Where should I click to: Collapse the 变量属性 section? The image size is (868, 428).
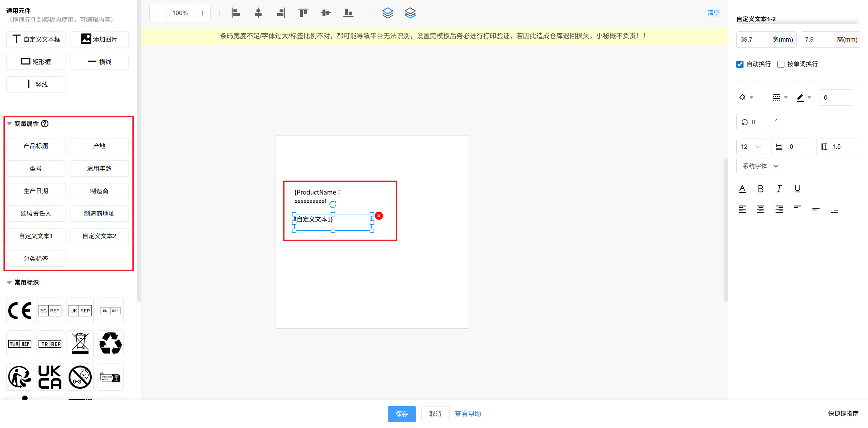pos(9,124)
